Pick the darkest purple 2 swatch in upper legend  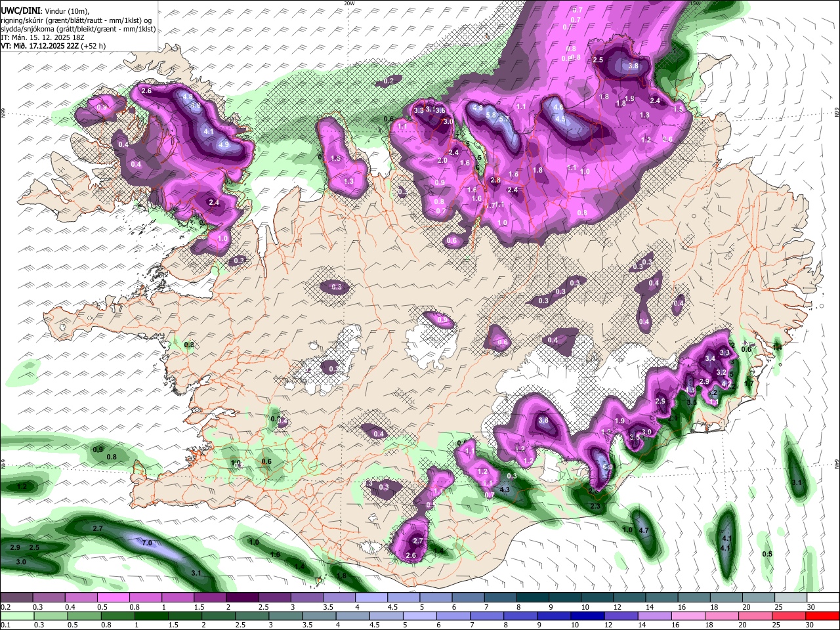pos(241,598)
